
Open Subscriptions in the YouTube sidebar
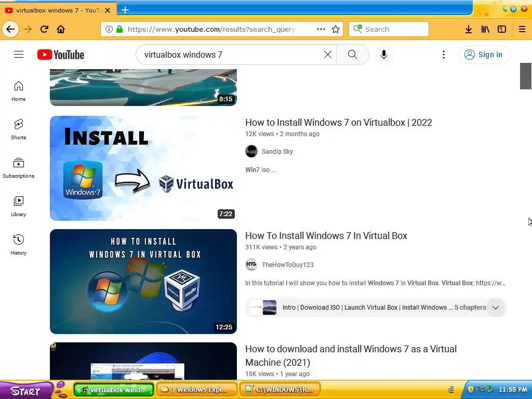[x=18, y=168]
